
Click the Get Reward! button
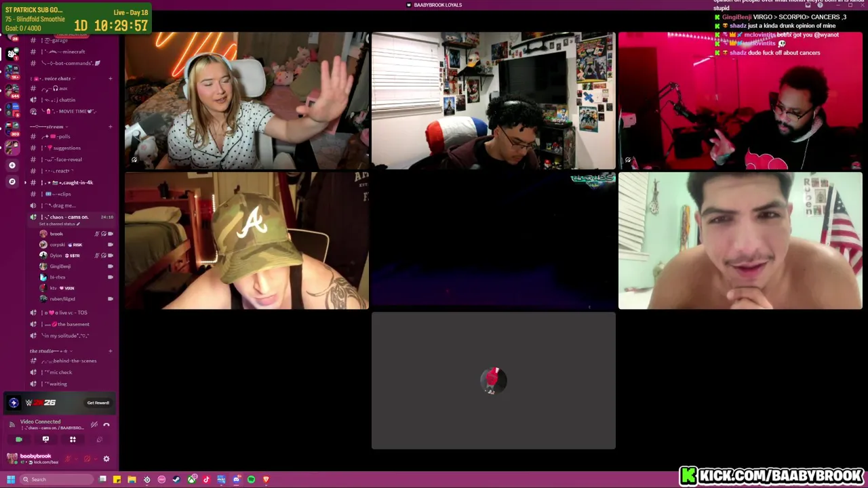tap(98, 403)
